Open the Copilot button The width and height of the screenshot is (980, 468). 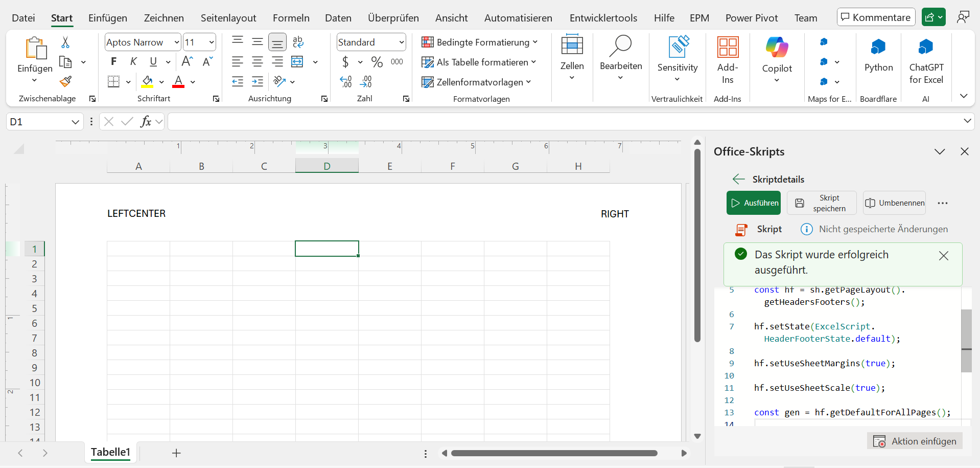[x=777, y=59]
